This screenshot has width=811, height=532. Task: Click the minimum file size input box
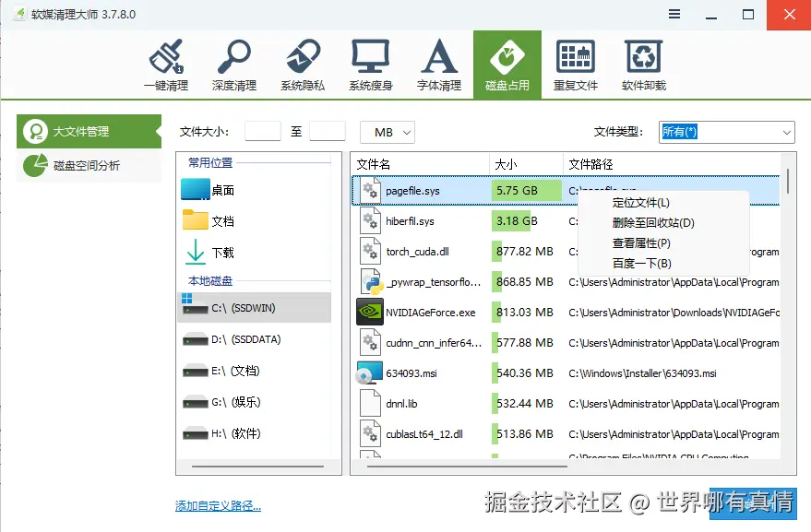pyautogui.click(x=263, y=131)
